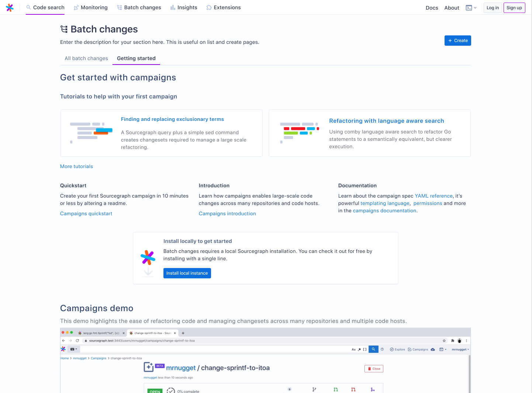
Task: Click the Campaigns demo video preview
Action: tap(265, 360)
